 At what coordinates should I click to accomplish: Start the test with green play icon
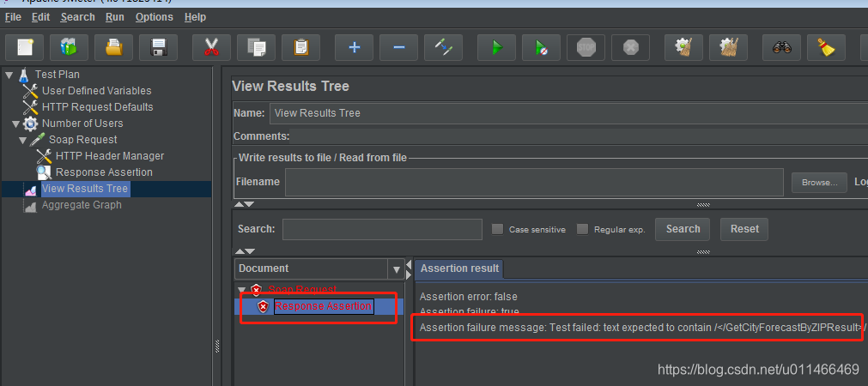point(496,47)
